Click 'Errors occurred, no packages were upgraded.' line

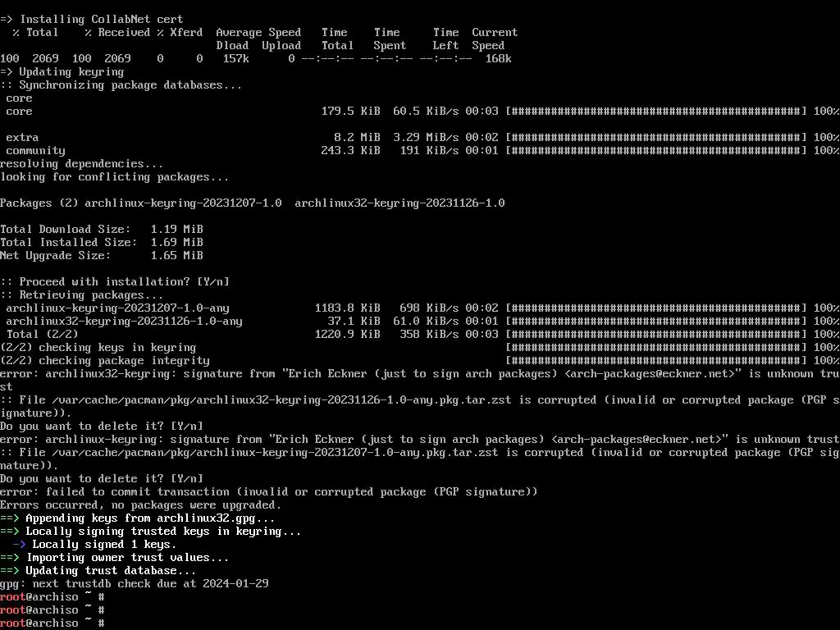[x=140, y=505]
